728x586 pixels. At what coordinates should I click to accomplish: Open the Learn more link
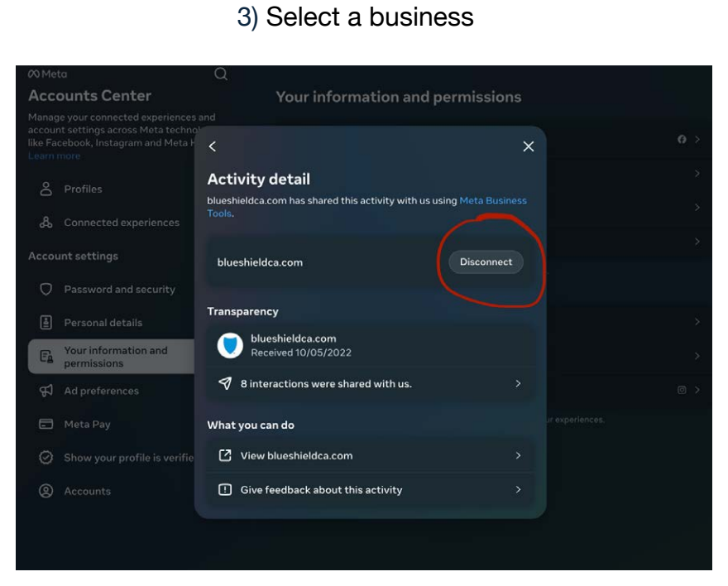coord(55,156)
